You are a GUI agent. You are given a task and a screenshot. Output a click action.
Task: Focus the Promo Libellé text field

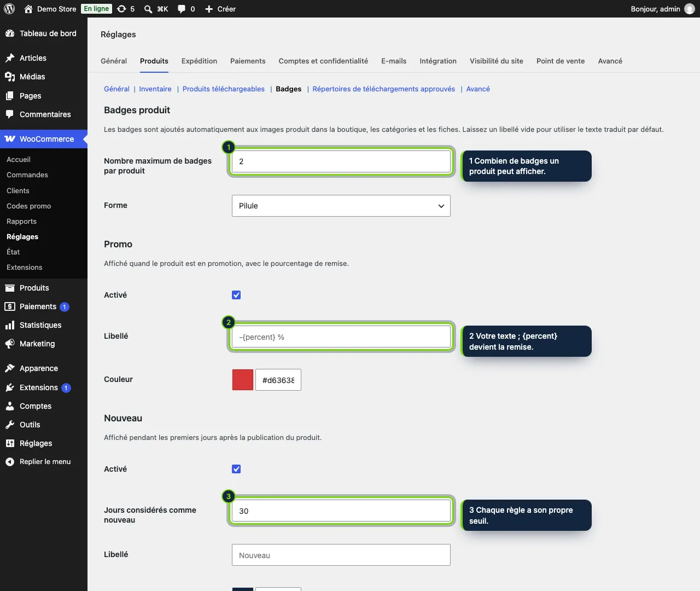pos(341,337)
